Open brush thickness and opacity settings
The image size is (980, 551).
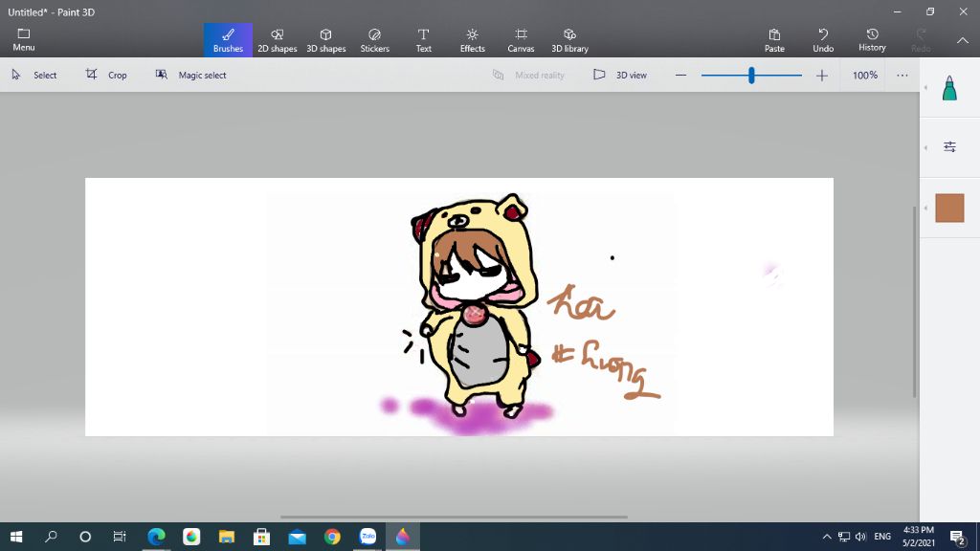(x=949, y=146)
